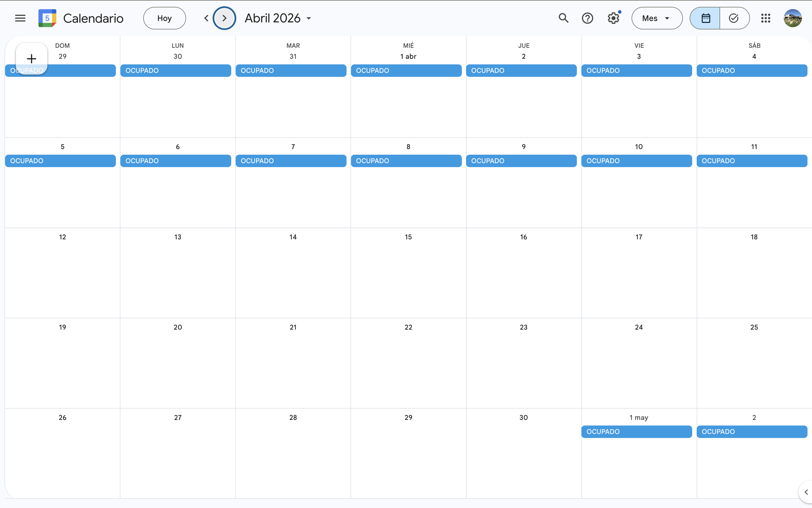Viewport: 812px width, 508px height.
Task: Switch to the Tasks view toggle
Action: tap(734, 18)
